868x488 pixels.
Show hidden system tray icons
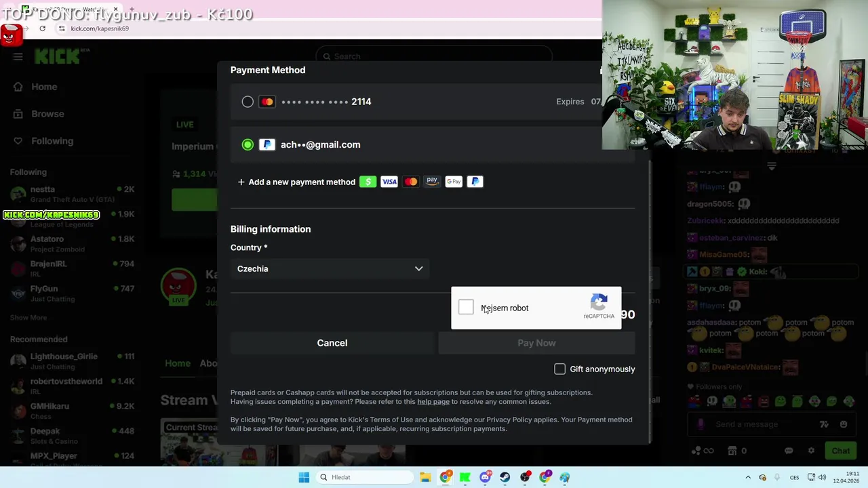click(x=748, y=477)
